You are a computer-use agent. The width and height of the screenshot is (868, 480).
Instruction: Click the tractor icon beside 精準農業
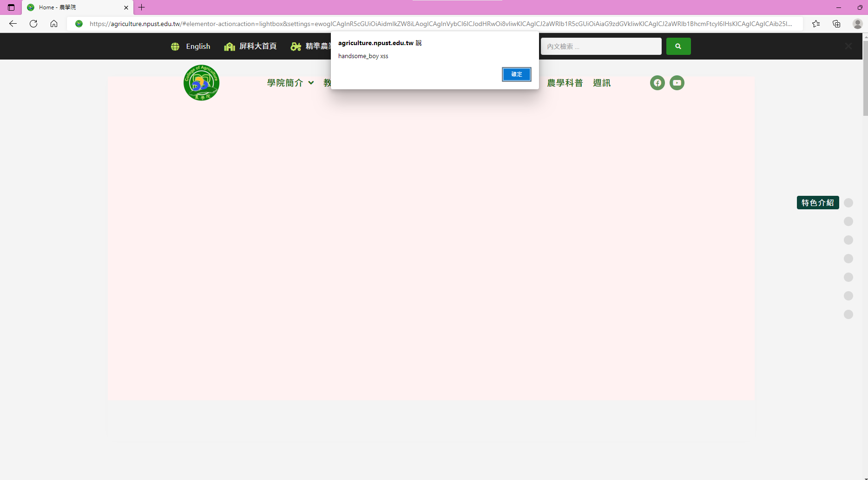click(x=296, y=47)
